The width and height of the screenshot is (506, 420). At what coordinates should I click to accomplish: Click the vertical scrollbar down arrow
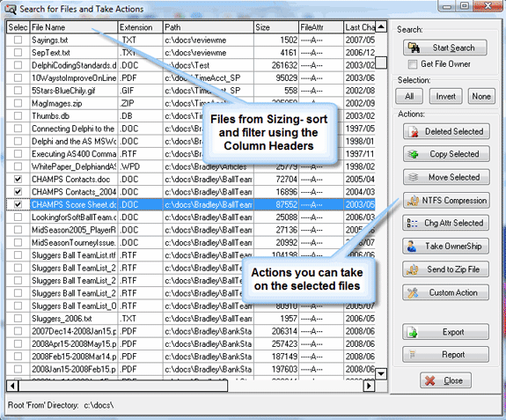pos(381,374)
